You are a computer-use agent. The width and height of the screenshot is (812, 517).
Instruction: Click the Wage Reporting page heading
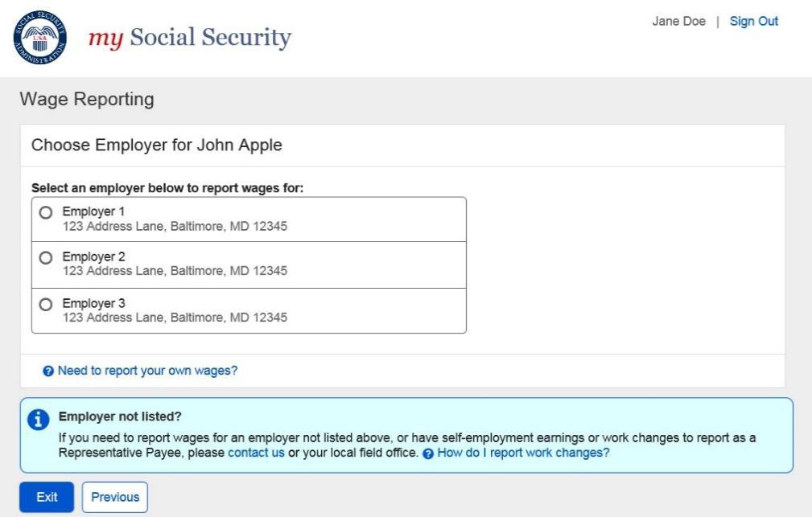coord(86,100)
